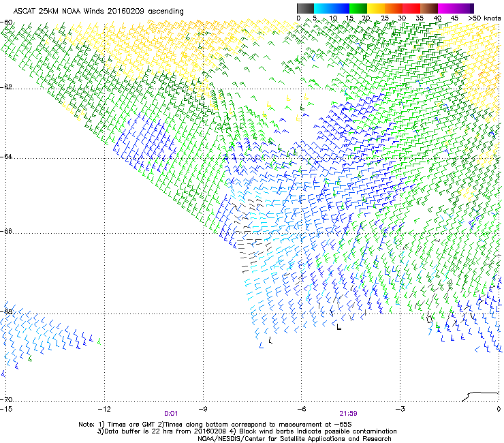Click the "45" legend label under color bar
This screenshot has height=443, width=504.
coord(454,18)
